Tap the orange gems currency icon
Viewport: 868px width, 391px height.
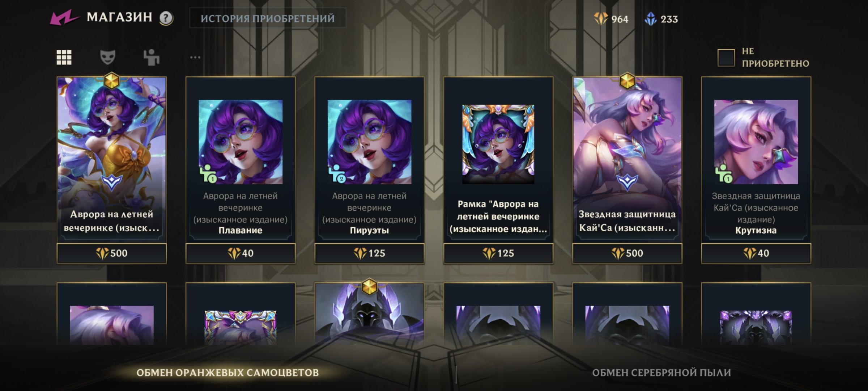[x=601, y=19]
